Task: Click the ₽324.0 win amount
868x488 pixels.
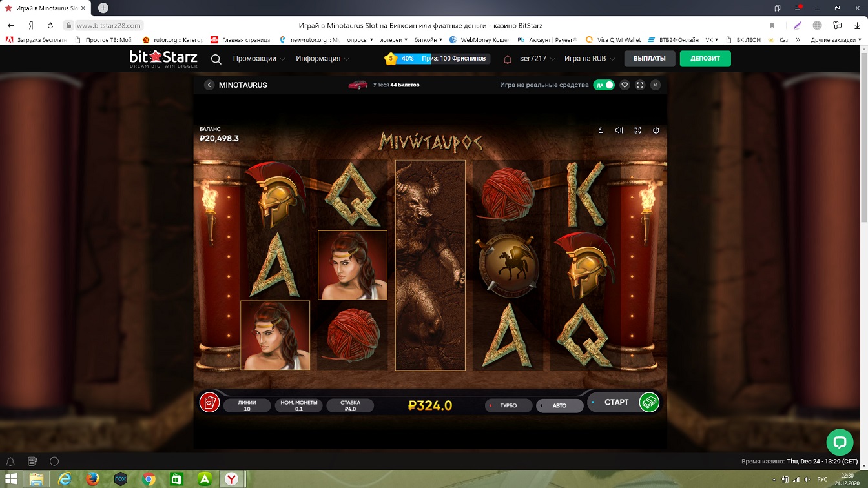Action: click(430, 405)
